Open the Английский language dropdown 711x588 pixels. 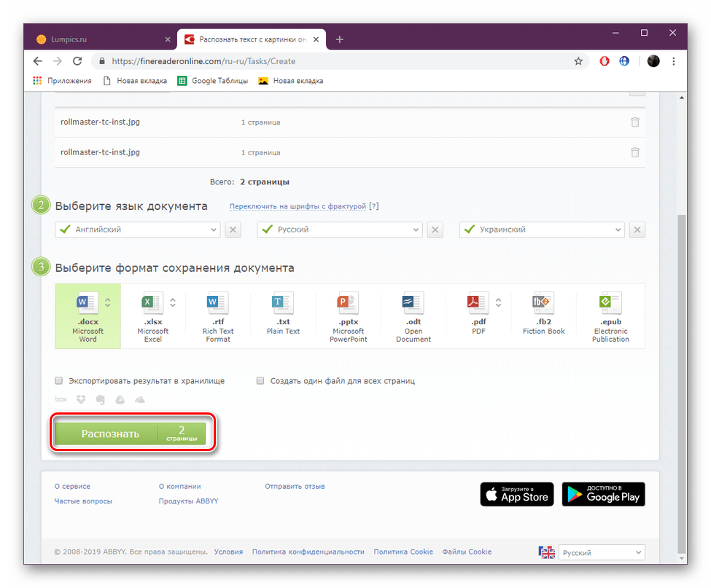(x=138, y=230)
